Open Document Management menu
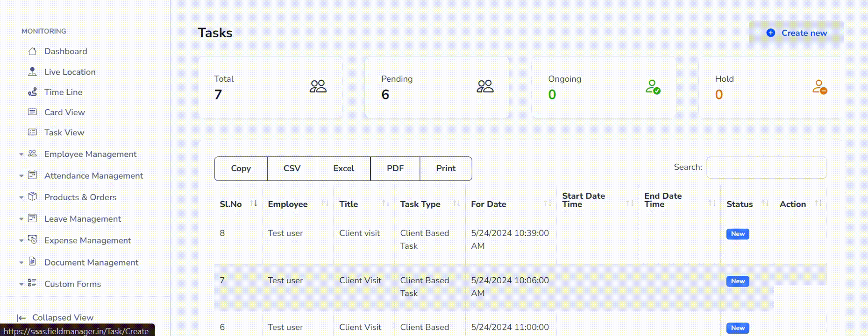 point(91,262)
